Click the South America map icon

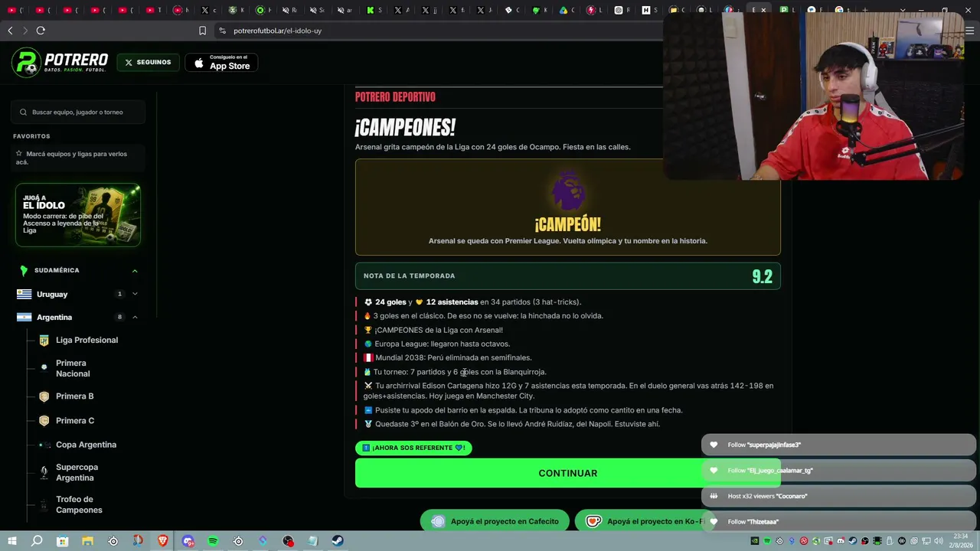click(24, 270)
